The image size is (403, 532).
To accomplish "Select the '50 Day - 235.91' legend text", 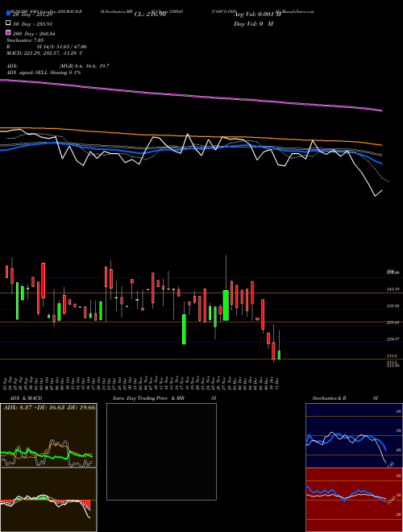I will coord(33,24).
